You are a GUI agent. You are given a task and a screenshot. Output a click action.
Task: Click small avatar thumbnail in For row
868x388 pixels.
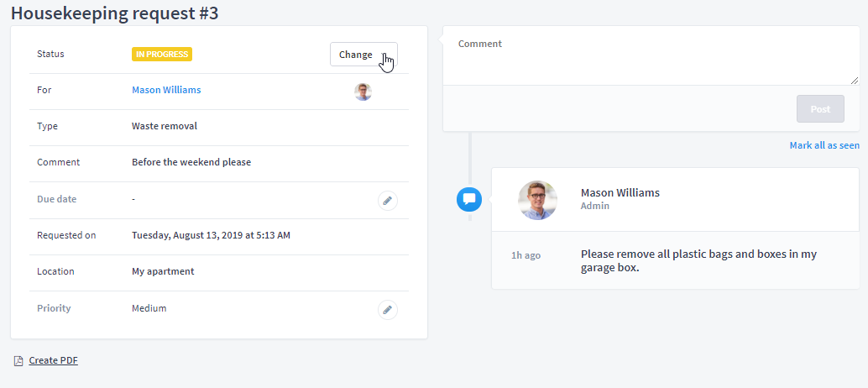pyautogui.click(x=363, y=92)
